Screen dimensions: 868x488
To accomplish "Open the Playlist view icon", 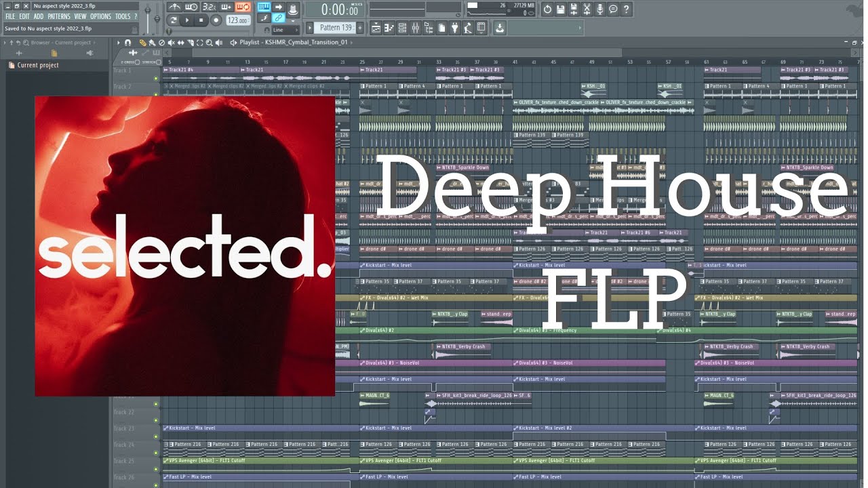I will tap(376, 28).
